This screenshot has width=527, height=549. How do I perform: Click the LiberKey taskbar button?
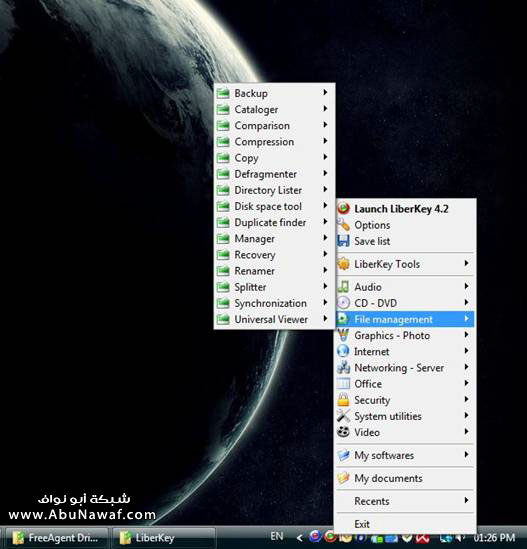164,537
